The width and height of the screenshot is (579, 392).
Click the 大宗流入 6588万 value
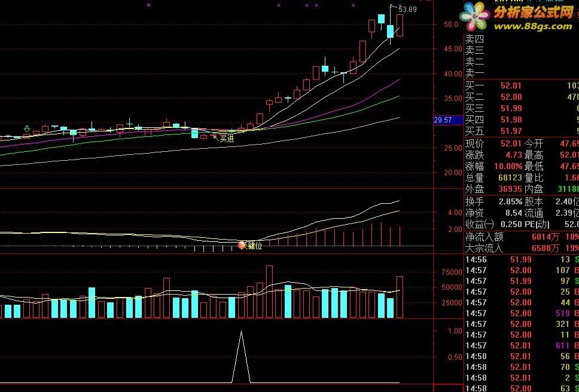pyautogui.click(x=547, y=248)
